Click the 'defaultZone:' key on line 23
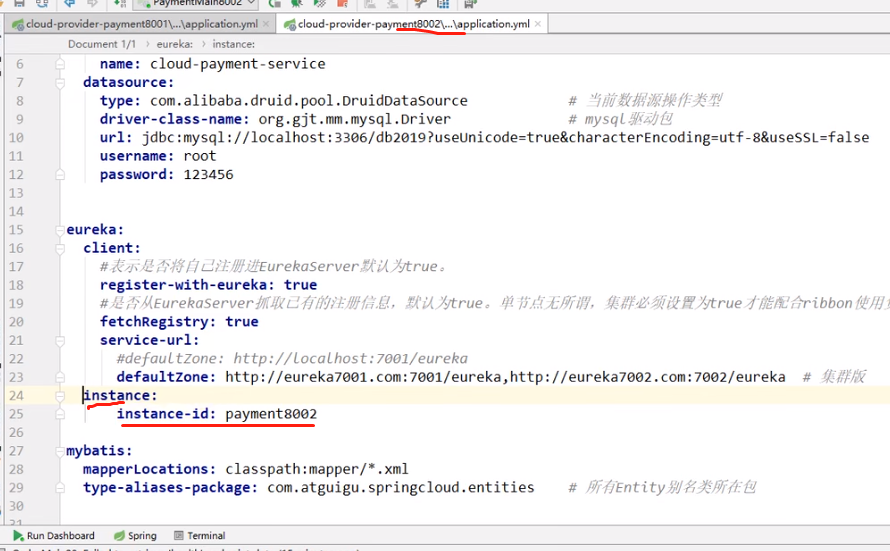 166,377
